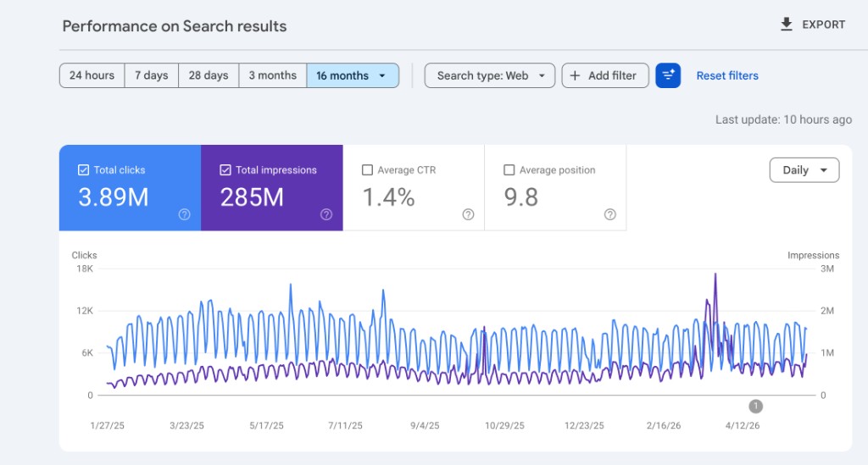Screen dimensions: 868x465
Task: Click the 3.89M total clicks value
Action: 114,197
